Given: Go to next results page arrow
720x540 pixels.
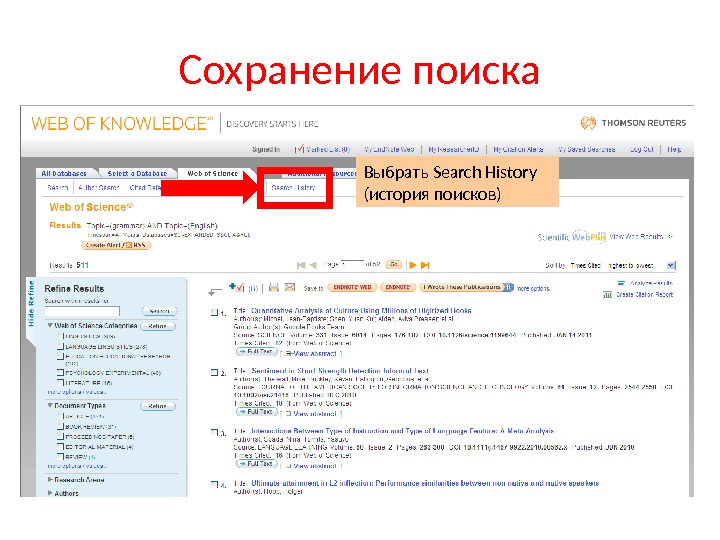Looking at the screenshot, I should (x=413, y=265).
